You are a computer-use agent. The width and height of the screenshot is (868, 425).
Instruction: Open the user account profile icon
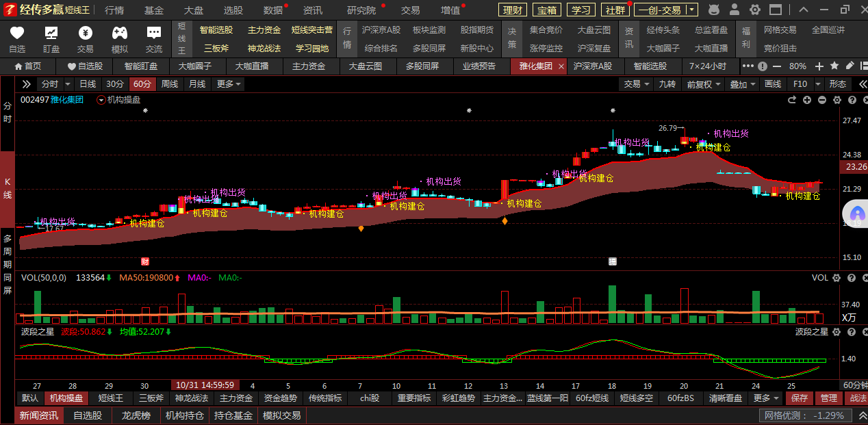(735, 10)
